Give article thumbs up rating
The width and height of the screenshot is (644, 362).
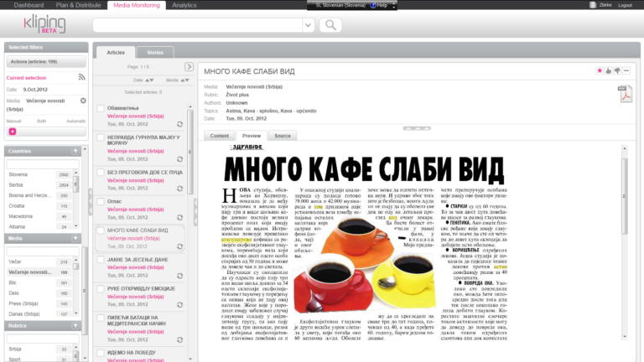tap(608, 71)
